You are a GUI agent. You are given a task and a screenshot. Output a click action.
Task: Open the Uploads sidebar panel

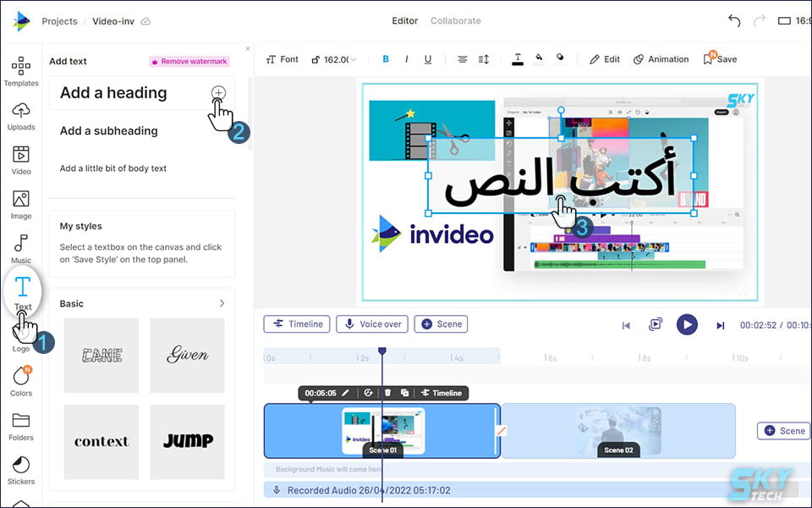tap(20, 116)
